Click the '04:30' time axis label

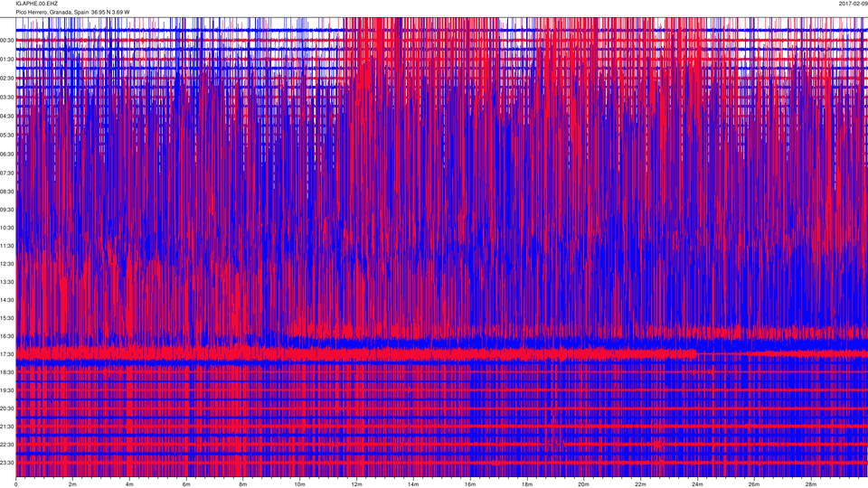6,117
